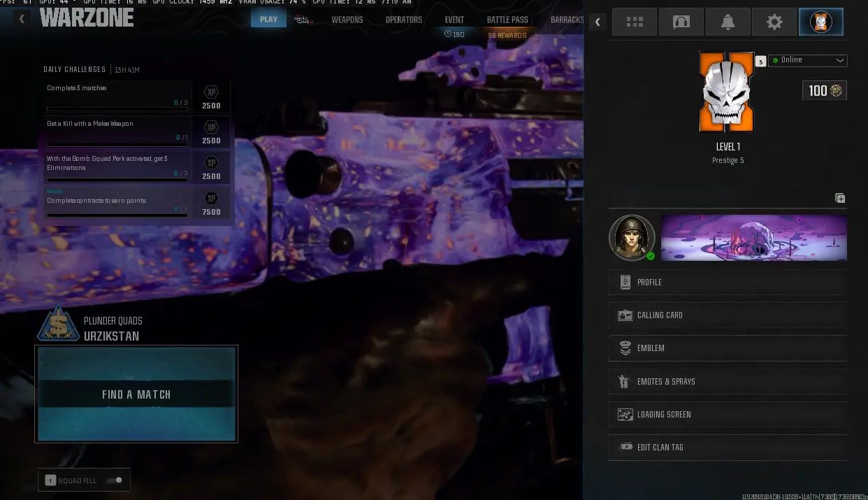868x500 pixels.
Task: Open the notifications bell
Action: tap(728, 21)
